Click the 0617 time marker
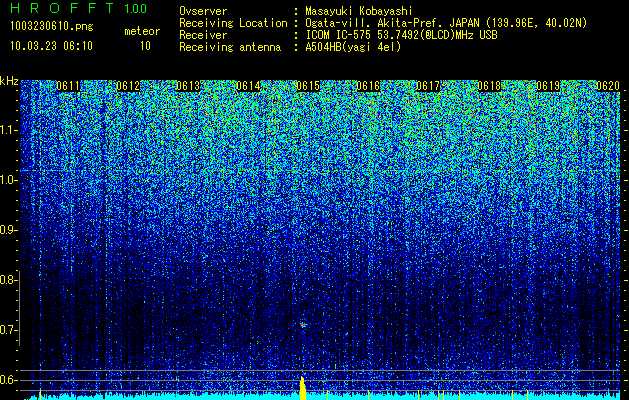 428,86
